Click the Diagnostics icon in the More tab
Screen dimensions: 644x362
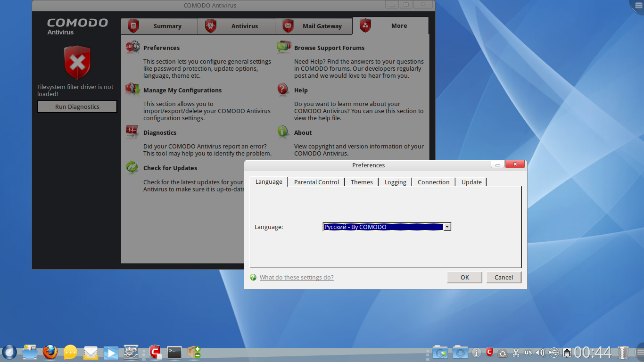point(132,132)
